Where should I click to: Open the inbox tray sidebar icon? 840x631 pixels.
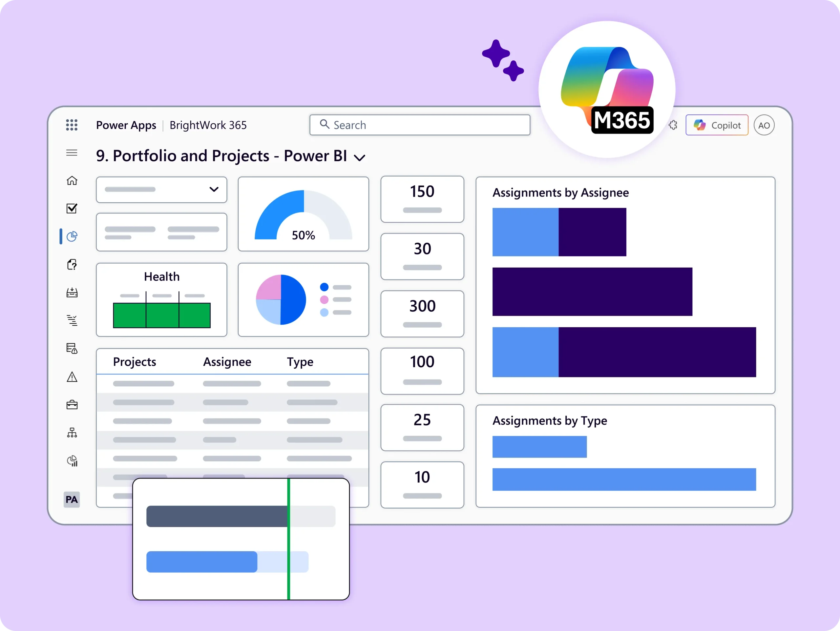click(72, 293)
